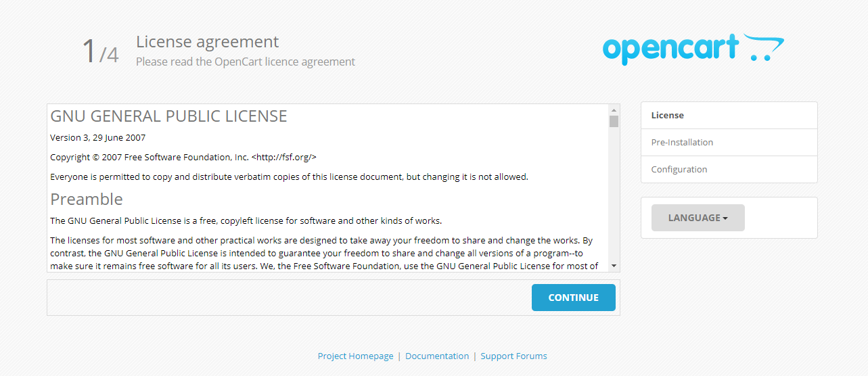The image size is (868, 376).
Task: Click the fsf.org URL in copyright line
Action: click(x=284, y=158)
